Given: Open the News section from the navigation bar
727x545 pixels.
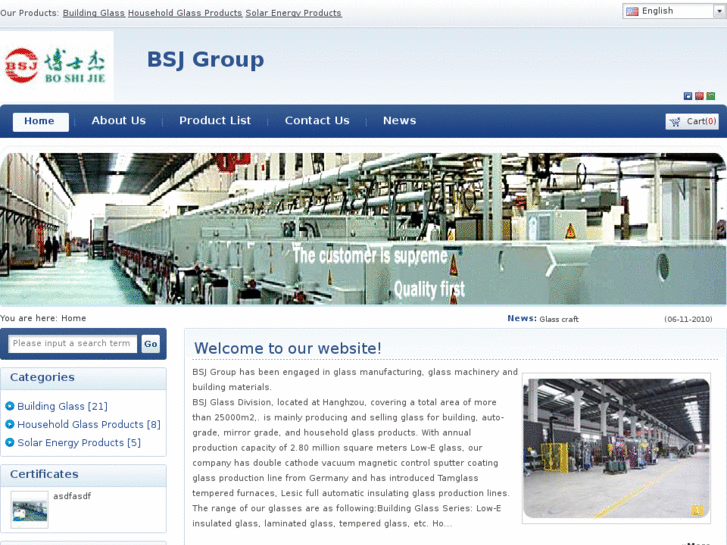Looking at the screenshot, I should 400,121.
